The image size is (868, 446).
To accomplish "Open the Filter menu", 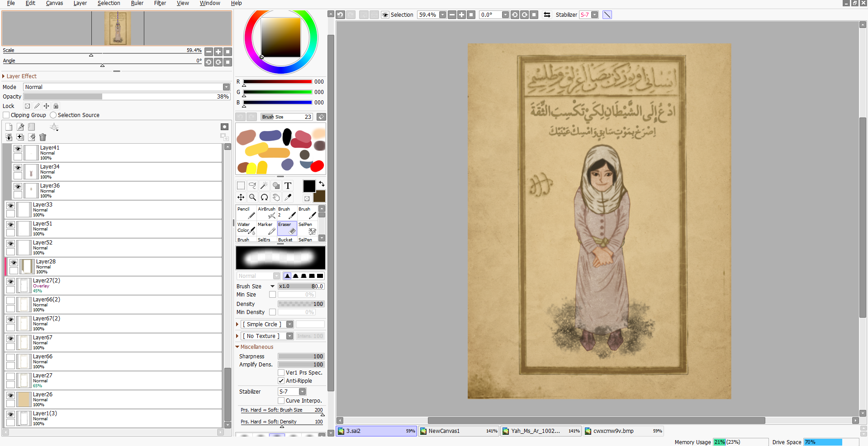I will pyautogui.click(x=160, y=3).
